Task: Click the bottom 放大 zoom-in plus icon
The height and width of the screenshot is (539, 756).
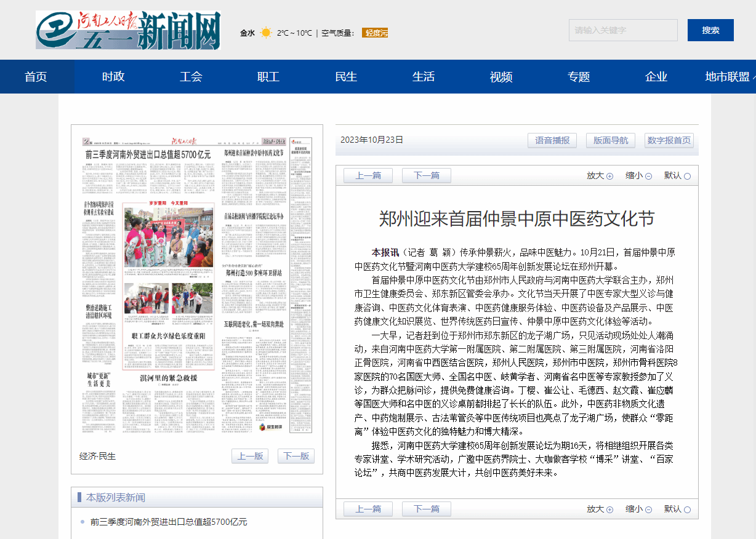Action: click(609, 509)
